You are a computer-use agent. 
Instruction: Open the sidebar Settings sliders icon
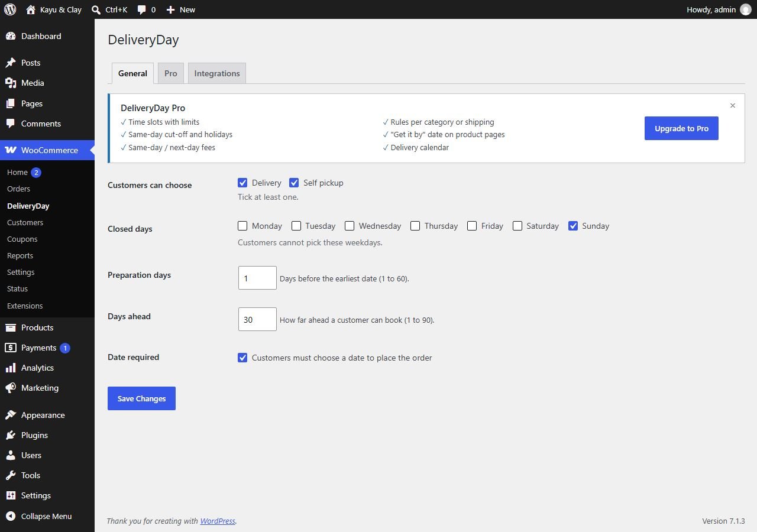[x=11, y=495]
